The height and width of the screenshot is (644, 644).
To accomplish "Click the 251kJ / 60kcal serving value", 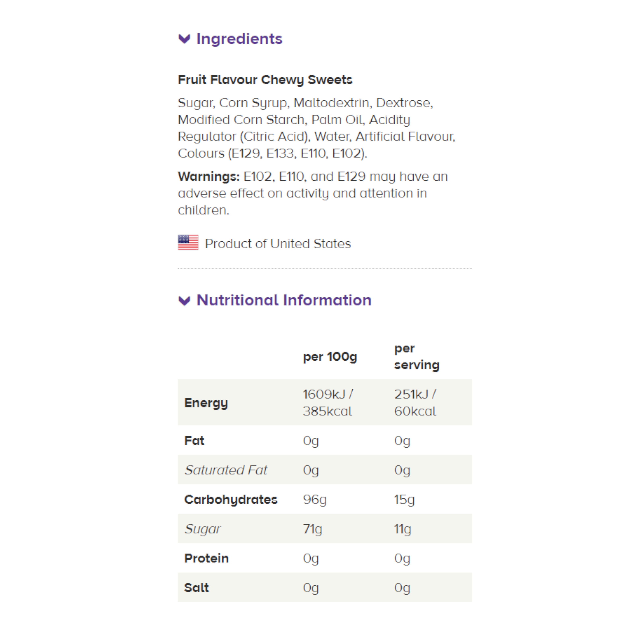I will pyautogui.click(x=415, y=403).
